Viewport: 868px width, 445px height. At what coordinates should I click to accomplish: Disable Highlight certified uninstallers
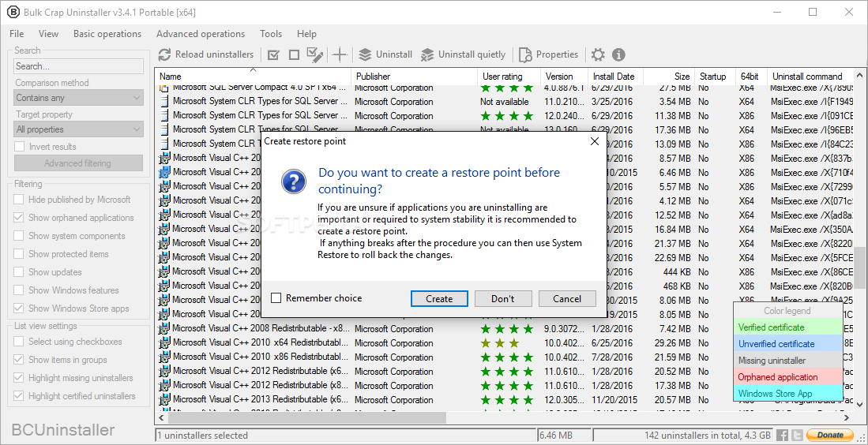[x=19, y=396]
